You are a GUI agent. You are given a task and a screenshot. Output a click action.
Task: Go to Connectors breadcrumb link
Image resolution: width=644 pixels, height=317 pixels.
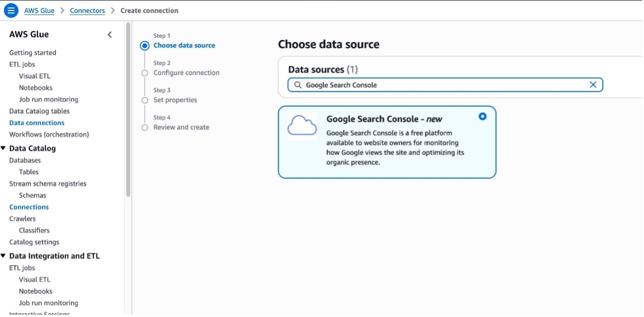click(87, 10)
